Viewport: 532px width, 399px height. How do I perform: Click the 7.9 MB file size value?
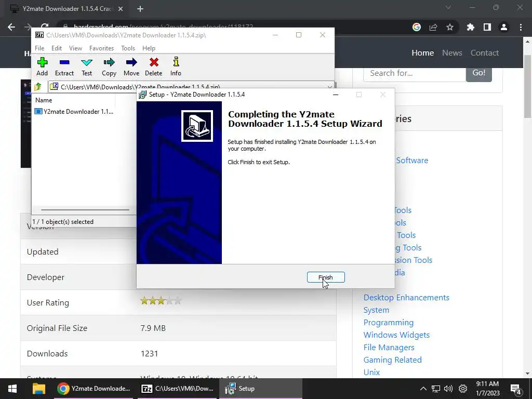(x=153, y=328)
